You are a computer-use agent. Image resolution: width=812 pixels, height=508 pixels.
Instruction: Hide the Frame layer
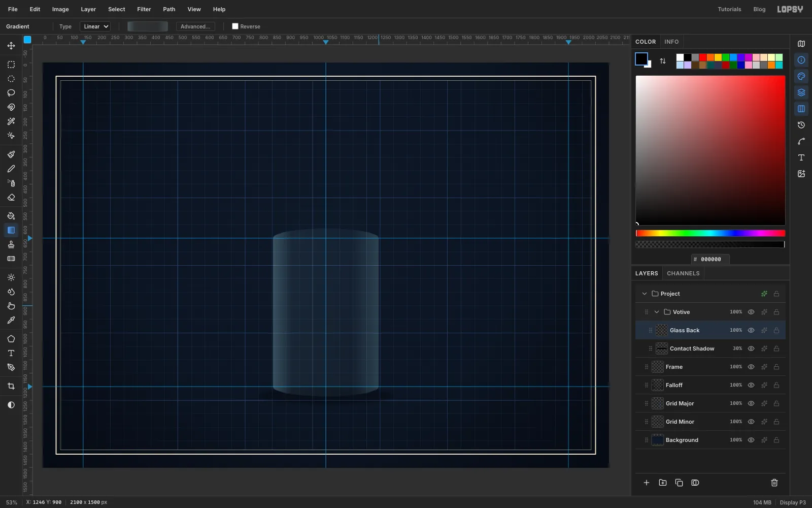click(x=751, y=367)
